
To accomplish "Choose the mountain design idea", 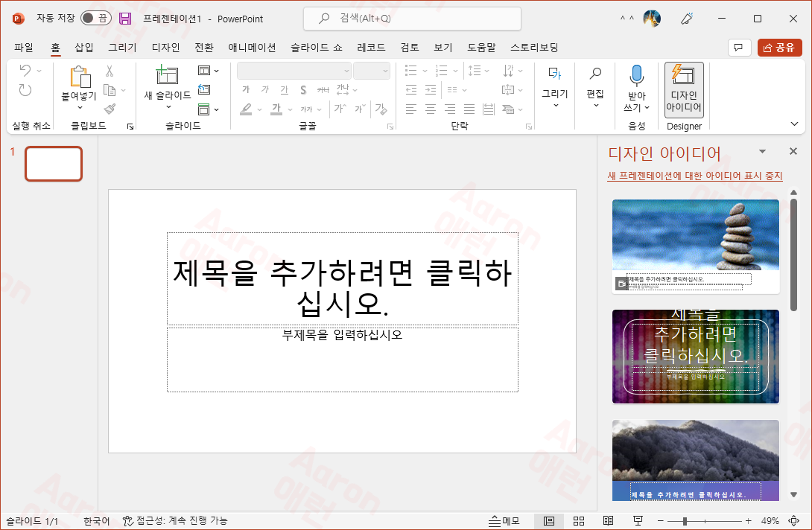I will 696,460.
